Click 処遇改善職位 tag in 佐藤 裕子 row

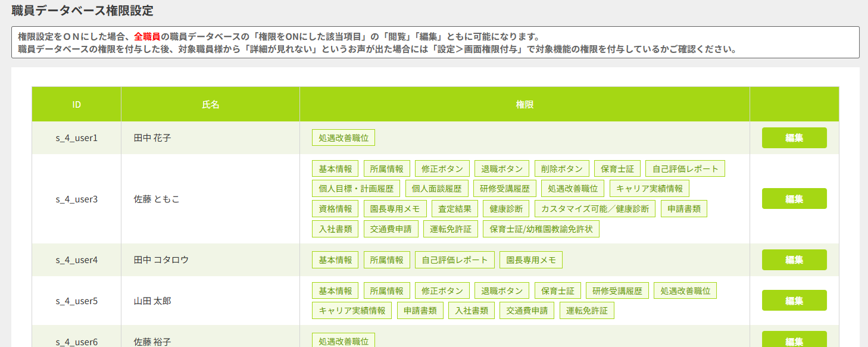pos(344,340)
